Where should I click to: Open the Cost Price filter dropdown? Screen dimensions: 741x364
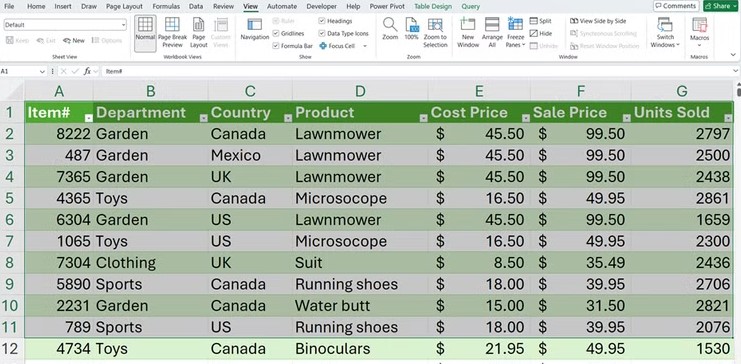click(525, 118)
